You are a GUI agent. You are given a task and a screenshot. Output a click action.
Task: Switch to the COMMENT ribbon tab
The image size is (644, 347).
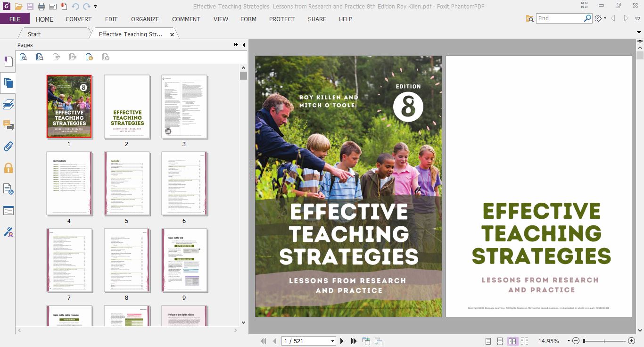186,19
